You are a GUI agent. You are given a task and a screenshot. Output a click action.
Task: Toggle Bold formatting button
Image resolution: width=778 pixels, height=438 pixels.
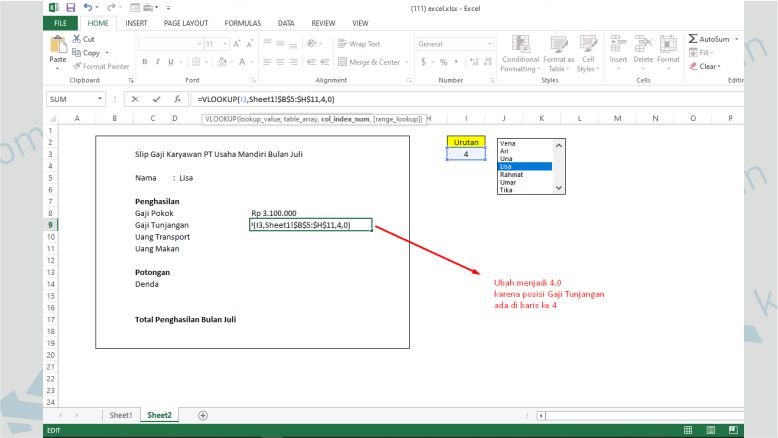coord(145,62)
